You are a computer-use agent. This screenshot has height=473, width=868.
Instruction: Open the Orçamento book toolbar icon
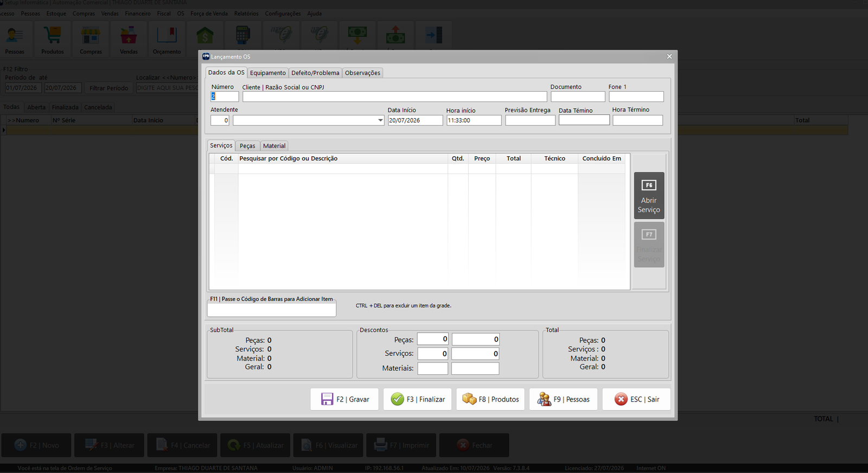(167, 39)
